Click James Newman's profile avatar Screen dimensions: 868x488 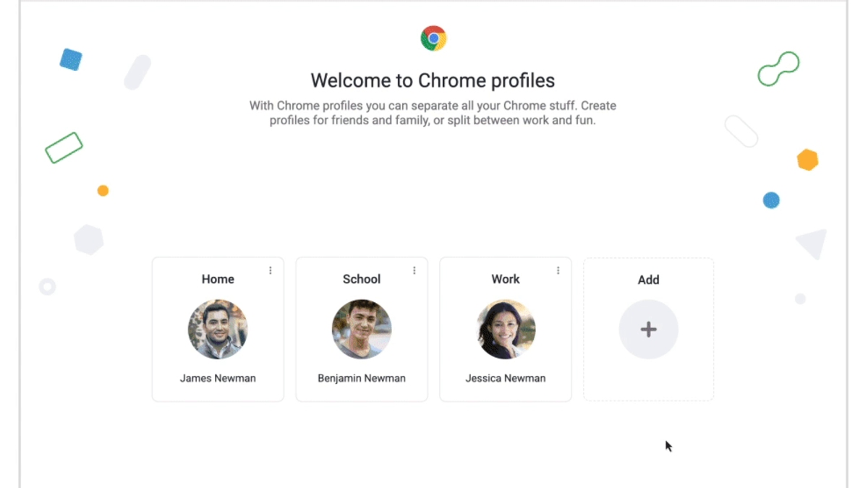click(218, 329)
